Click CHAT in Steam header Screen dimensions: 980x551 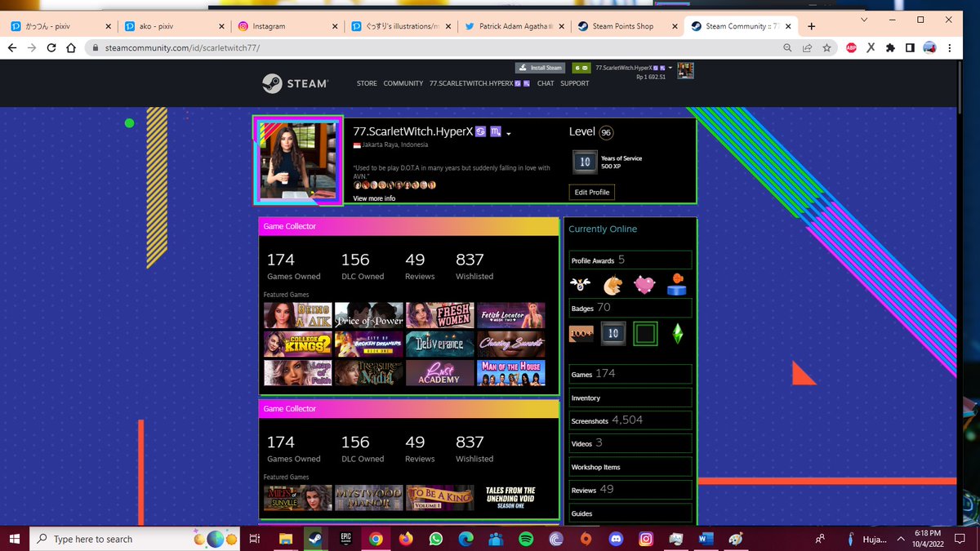tap(546, 83)
